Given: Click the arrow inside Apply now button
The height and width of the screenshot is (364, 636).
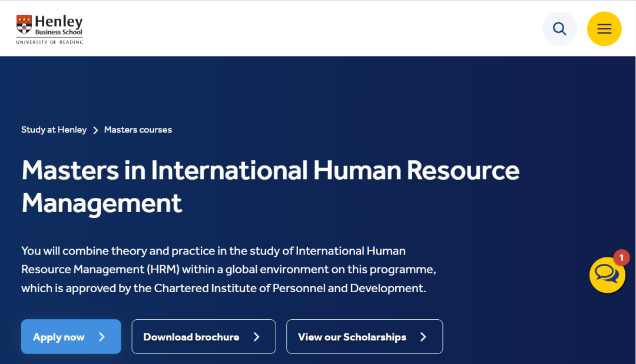Looking at the screenshot, I should [102, 337].
